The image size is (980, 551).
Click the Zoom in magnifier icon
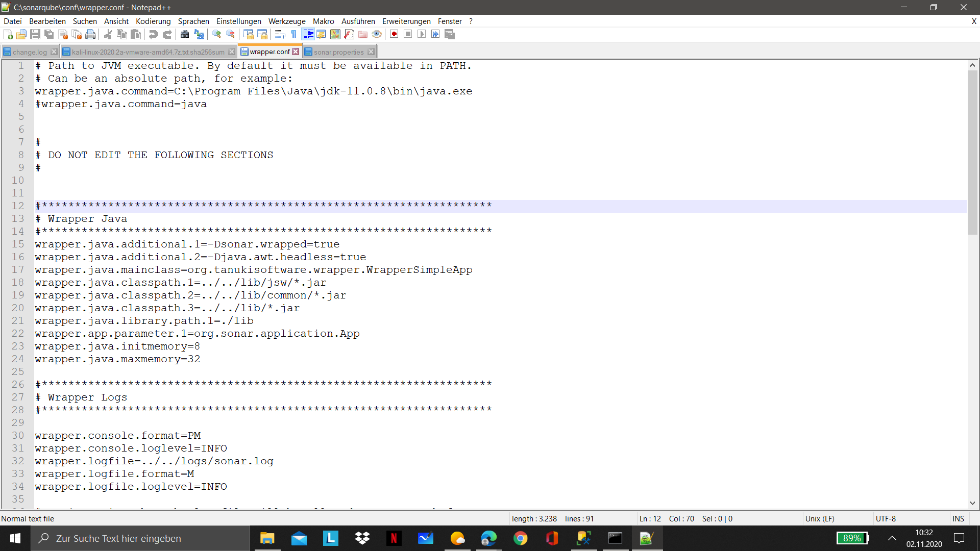pos(216,34)
